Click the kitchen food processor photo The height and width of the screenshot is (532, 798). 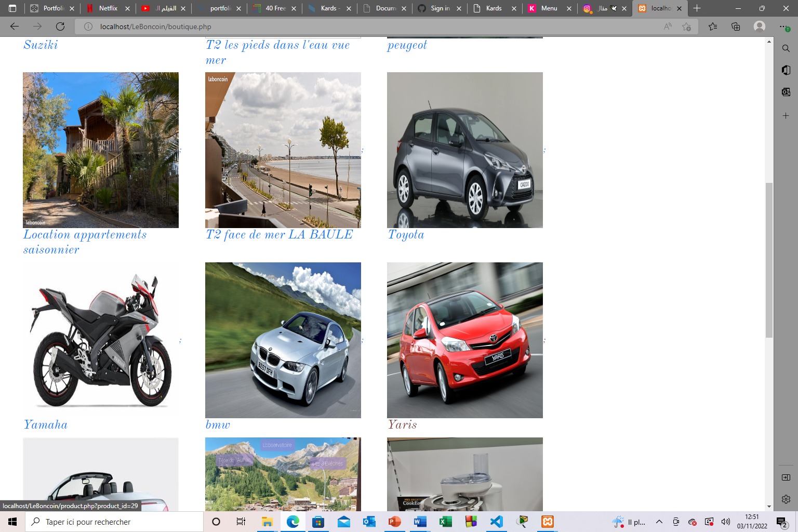coord(465,474)
